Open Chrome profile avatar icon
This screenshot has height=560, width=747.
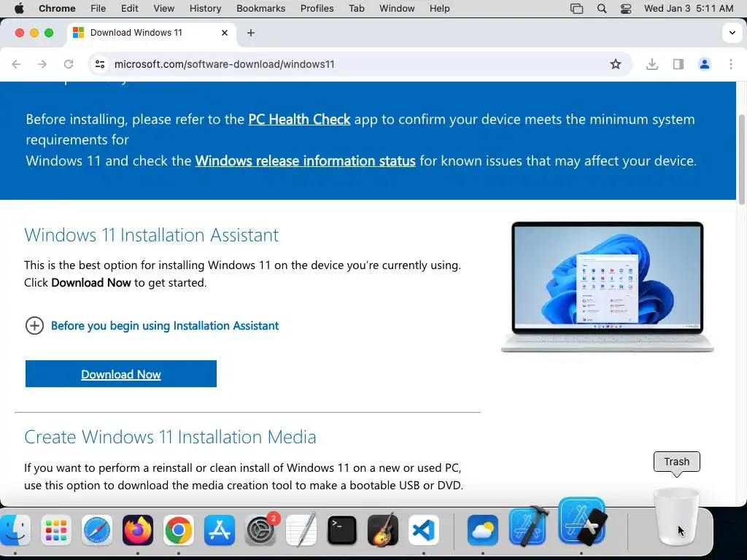(705, 64)
